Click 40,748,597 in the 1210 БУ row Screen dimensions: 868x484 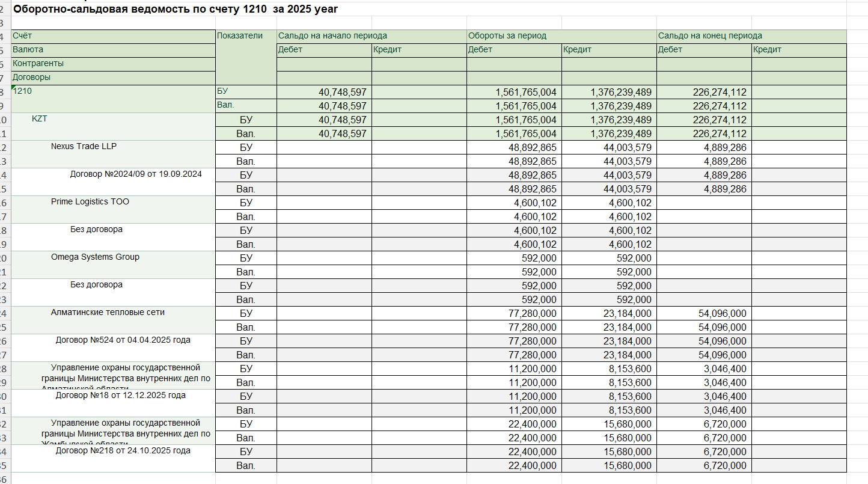[x=324, y=92]
